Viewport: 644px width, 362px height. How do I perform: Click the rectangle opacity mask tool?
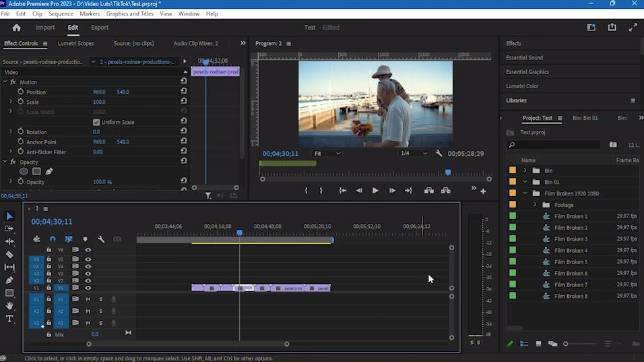[36, 171]
